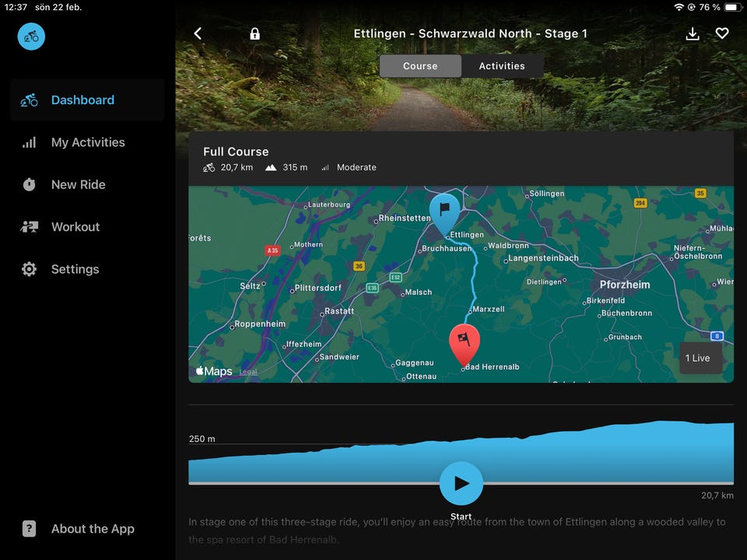Click the stage one course description text

coord(457,531)
